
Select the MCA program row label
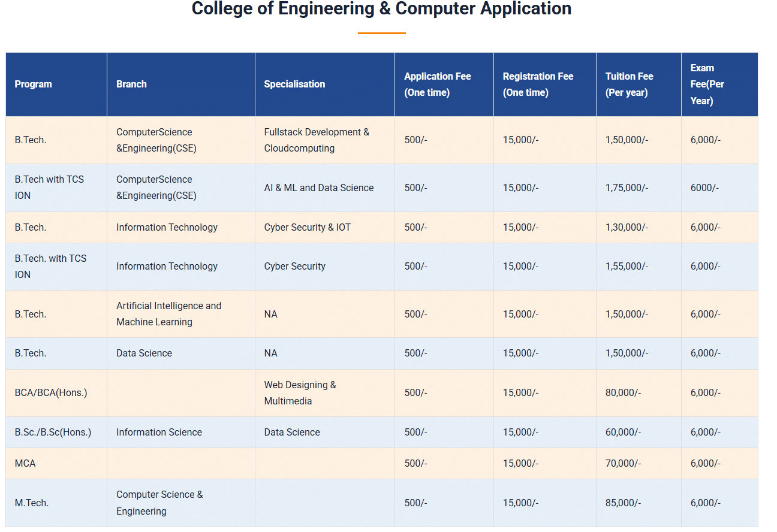[25, 464]
